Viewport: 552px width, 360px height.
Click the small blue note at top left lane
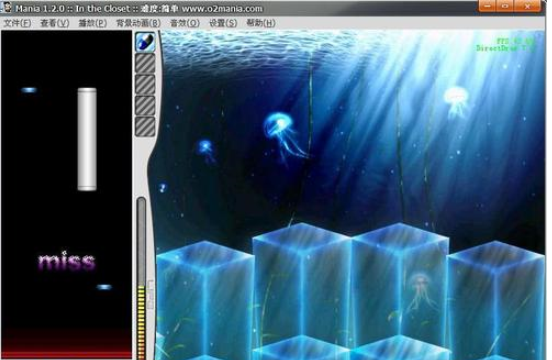29,90
